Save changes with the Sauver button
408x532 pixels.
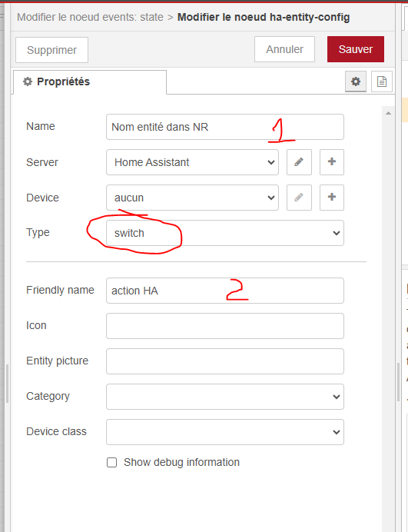tap(356, 49)
